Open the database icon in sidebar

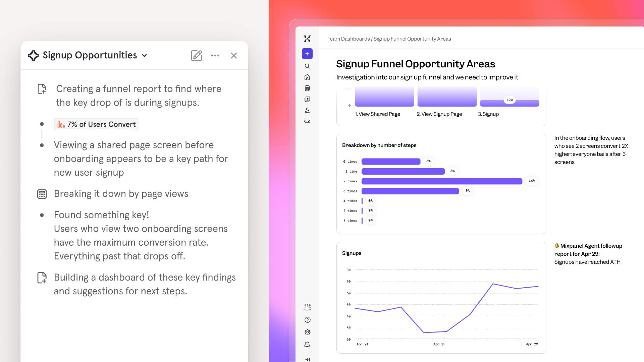pos(307,88)
